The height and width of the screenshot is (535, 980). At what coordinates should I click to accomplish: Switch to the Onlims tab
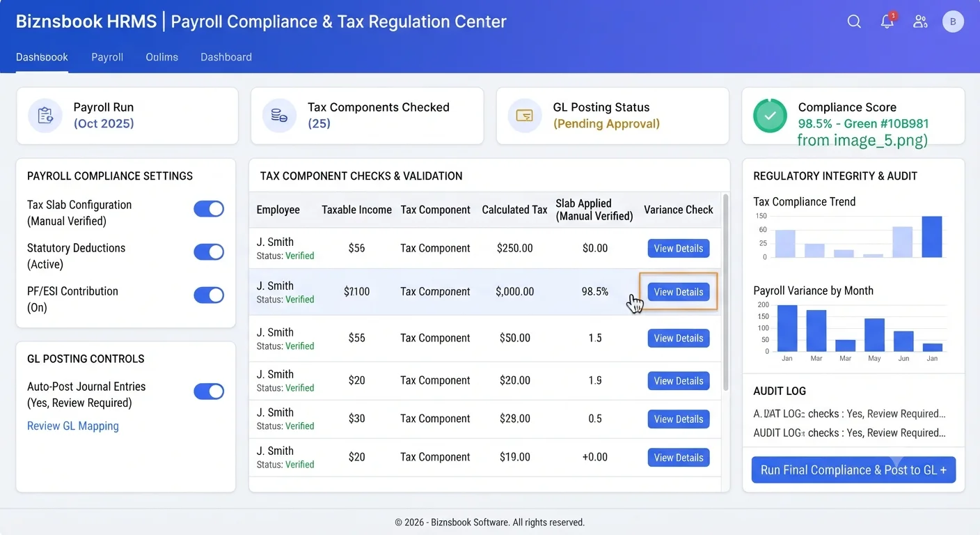162,57
